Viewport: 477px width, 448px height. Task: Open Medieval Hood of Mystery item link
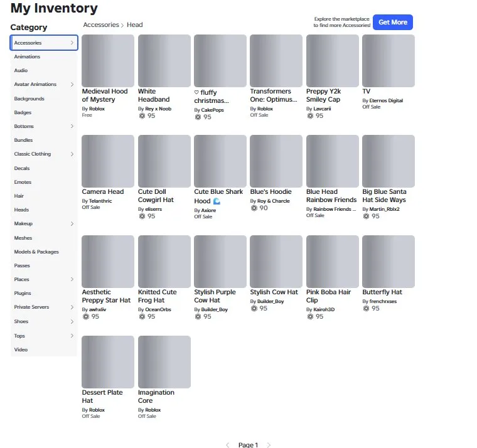(105, 95)
